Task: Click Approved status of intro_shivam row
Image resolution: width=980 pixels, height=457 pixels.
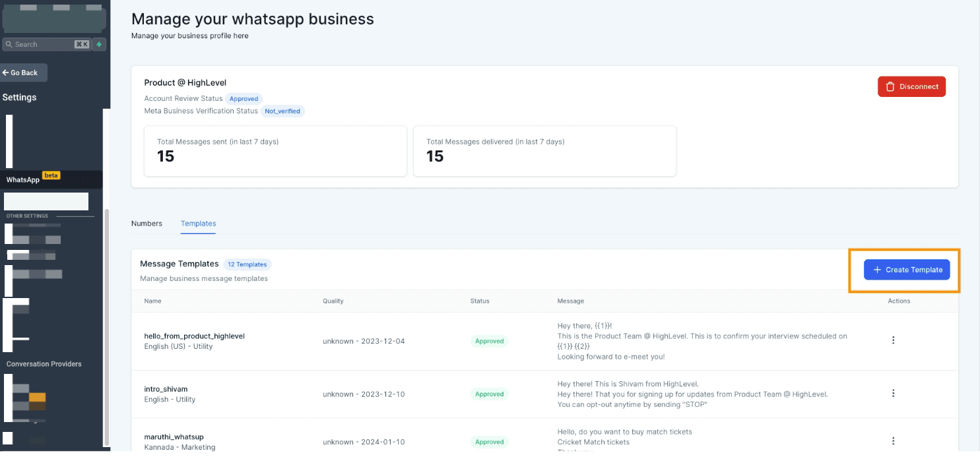Action: tap(489, 394)
